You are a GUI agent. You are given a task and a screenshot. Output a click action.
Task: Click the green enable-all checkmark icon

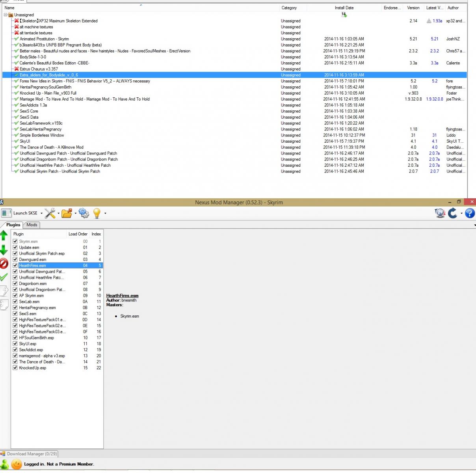pyautogui.click(x=4, y=277)
